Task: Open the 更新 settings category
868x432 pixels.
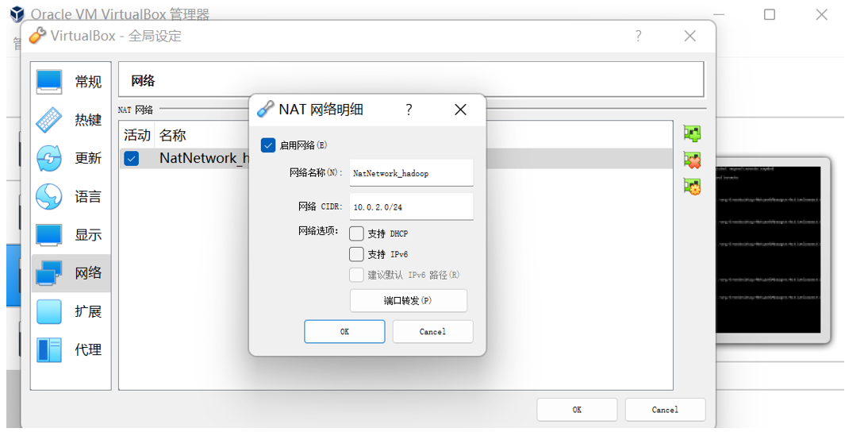Action: coord(71,158)
